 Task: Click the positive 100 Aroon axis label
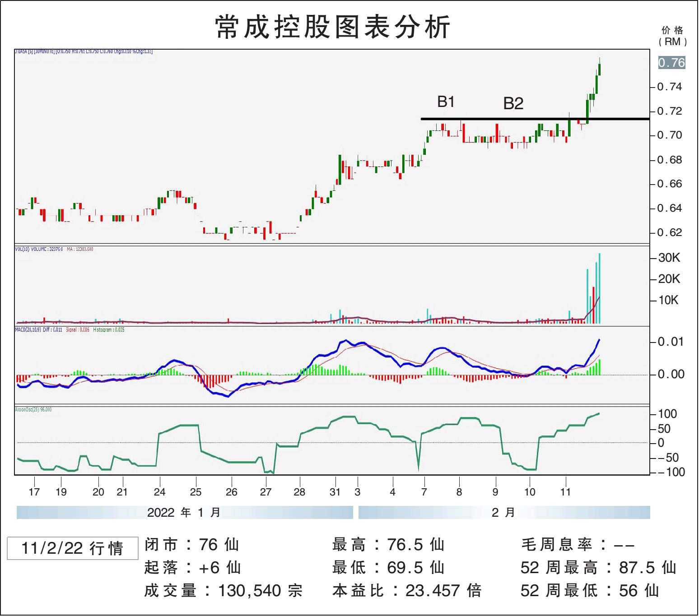667,414
